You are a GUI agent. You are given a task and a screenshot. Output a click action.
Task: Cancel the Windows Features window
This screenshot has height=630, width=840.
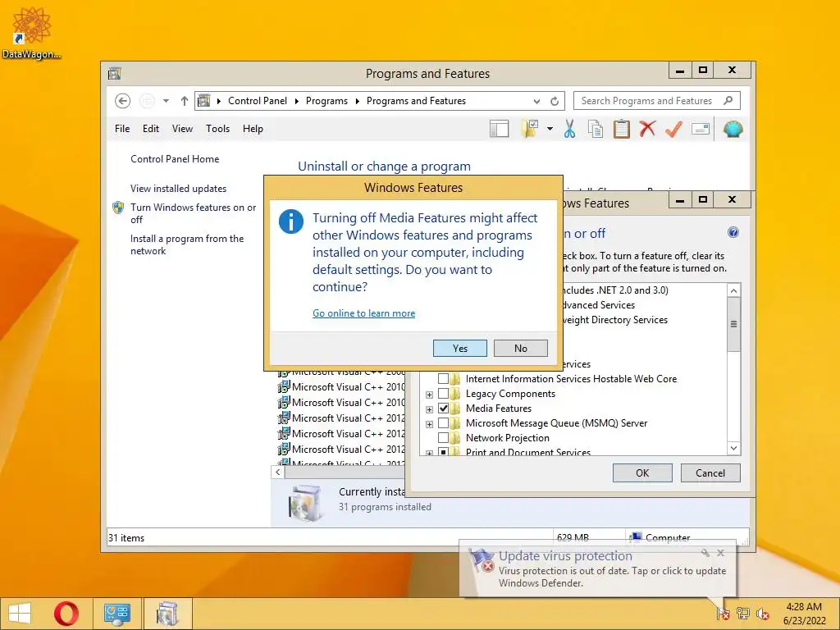[710, 473]
